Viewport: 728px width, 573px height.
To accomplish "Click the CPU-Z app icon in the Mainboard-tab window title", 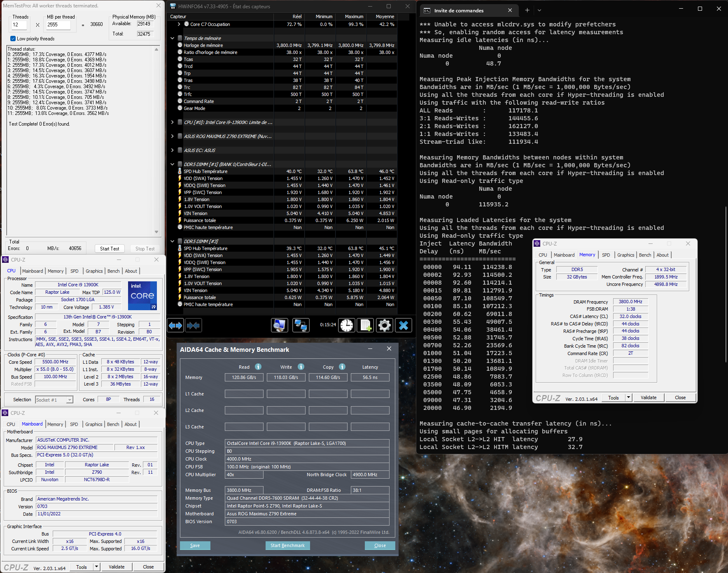I will 5,413.
